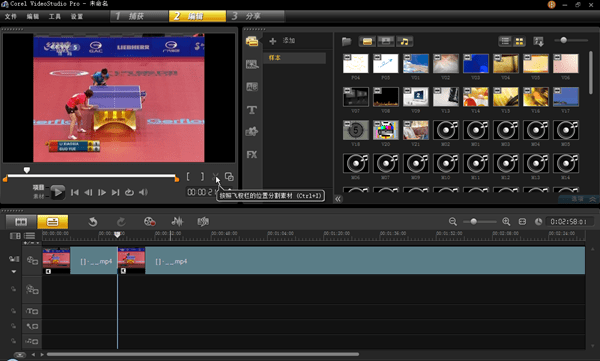Toggle showing audio files in the library
The width and height of the screenshot is (600, 361).
(x=404, y=41)
